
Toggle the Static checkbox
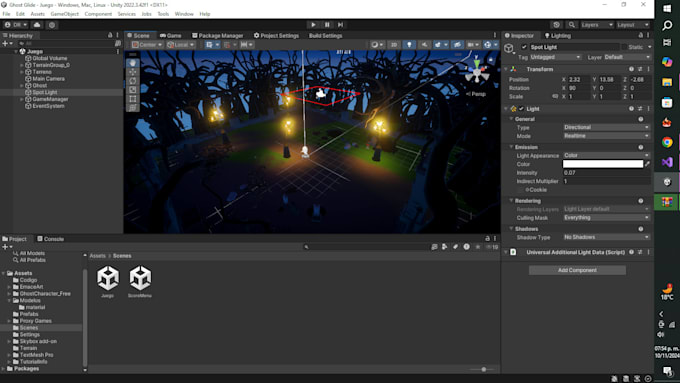click(624, 47)
